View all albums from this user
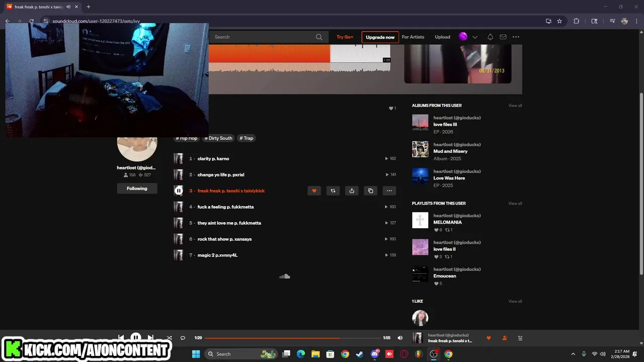Image resolution: width=644 pixels, height=362 pixels. click(x=515, y=106)
